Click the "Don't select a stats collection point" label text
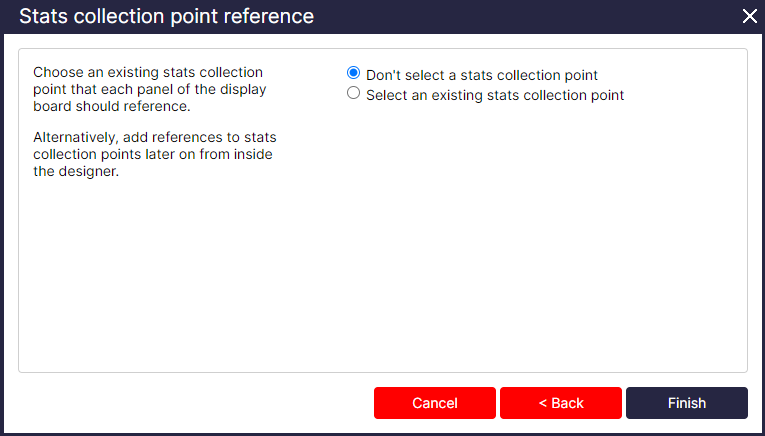This screenshot has width=765, height=436. click(x=481, y=75)
